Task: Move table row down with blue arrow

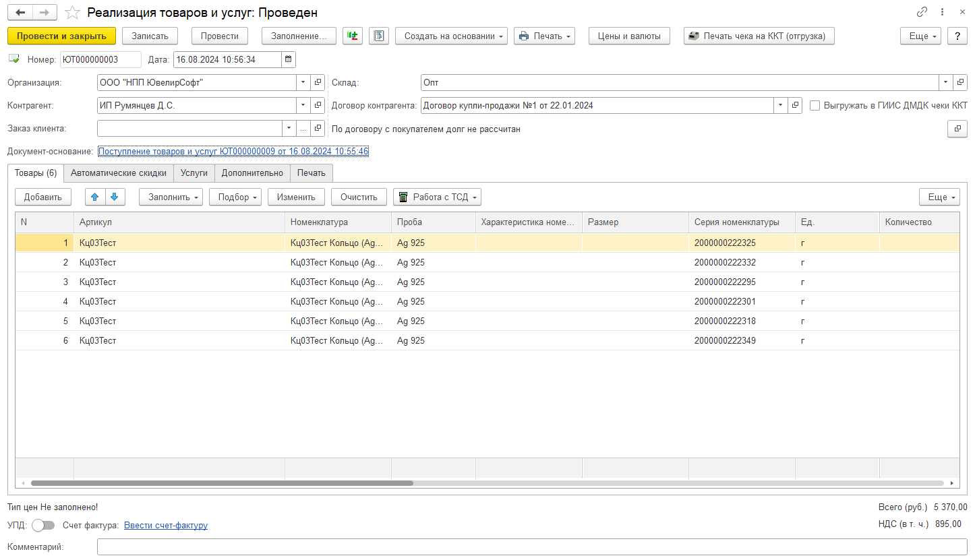Action: tap(114, 197)
